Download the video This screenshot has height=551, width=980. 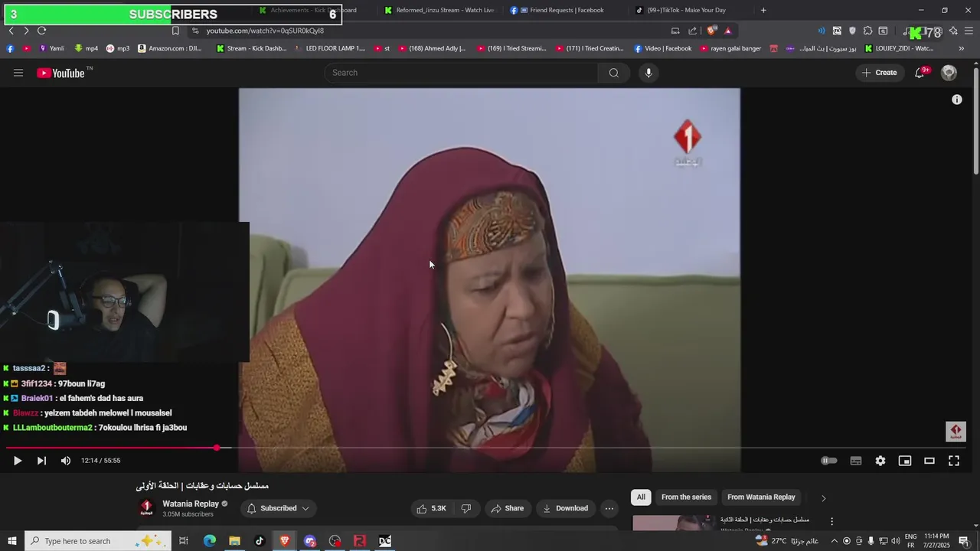point(565,508)
